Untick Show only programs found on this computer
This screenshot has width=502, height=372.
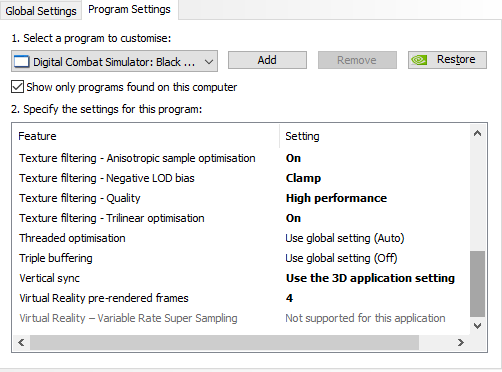coord(17,87)
